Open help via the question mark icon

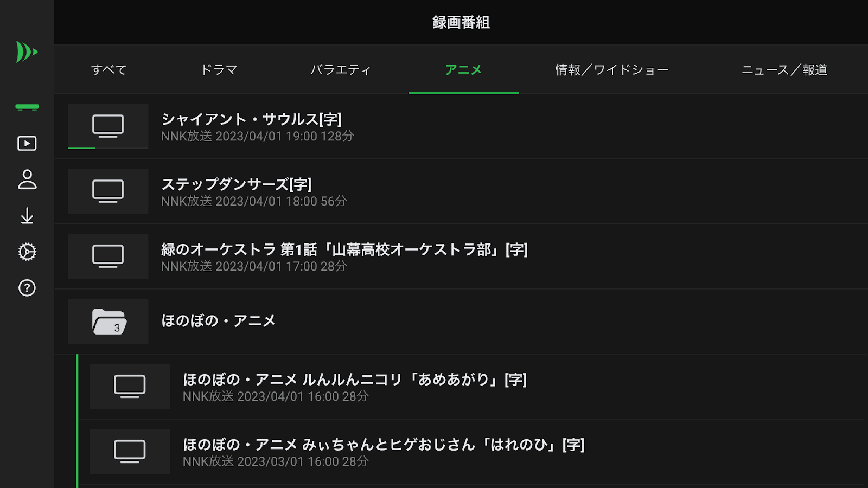(26, 288)
